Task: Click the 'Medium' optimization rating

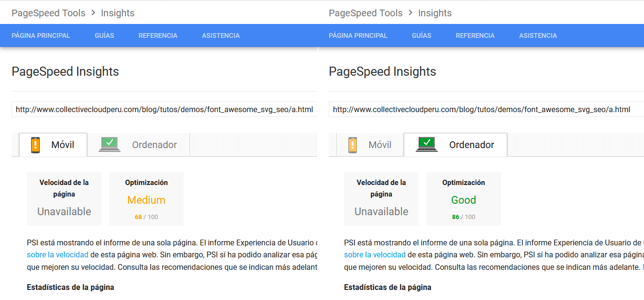Action: (x=146, y=200)
